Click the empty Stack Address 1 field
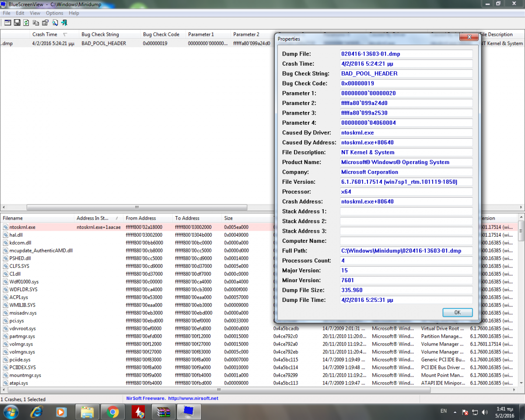525x420 pixels. pyautogui.click(x=406, y=211)
